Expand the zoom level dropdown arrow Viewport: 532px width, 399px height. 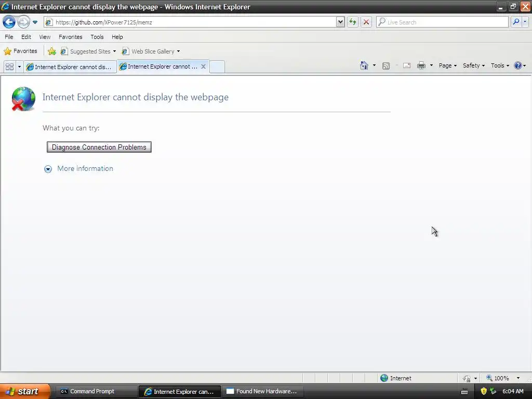pos(518,378)
